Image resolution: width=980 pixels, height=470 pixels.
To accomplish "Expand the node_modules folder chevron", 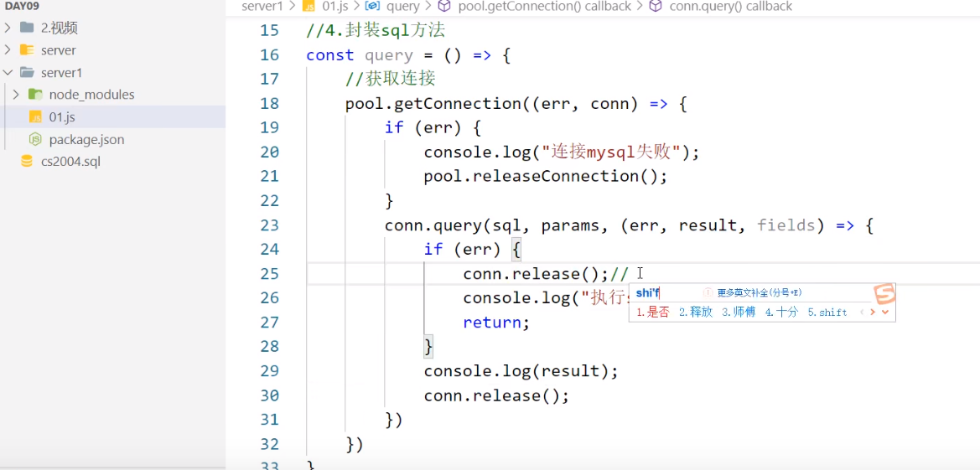I will [16, 95].
